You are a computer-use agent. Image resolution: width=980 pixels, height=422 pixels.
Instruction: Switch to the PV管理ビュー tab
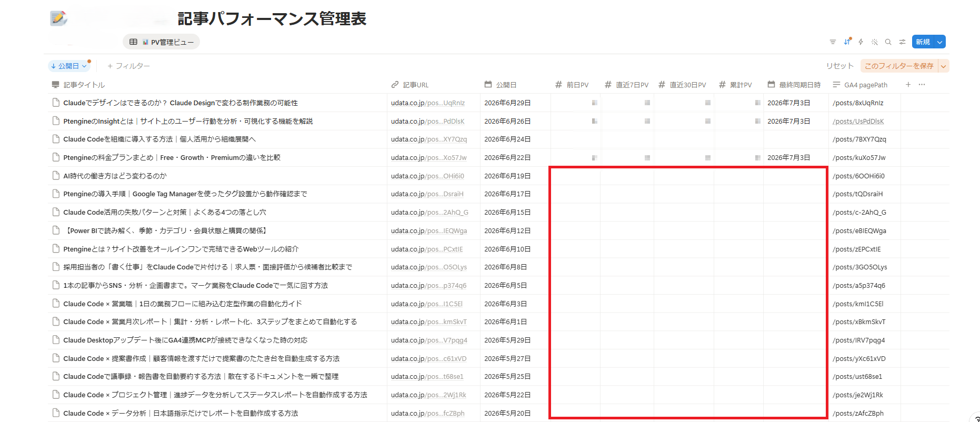pos(161,42)
